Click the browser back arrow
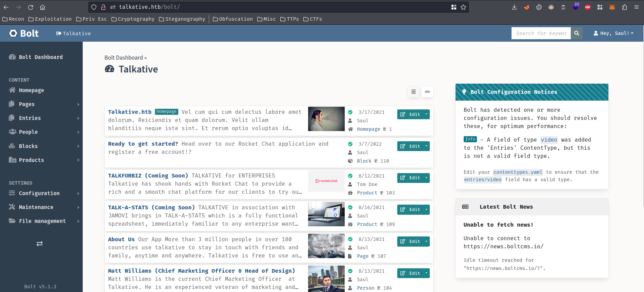The image size is (644, 292). 6,7
